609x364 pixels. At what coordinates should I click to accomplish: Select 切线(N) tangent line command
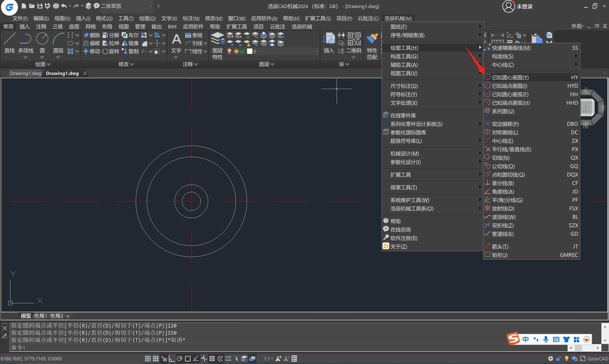(501, 158)
